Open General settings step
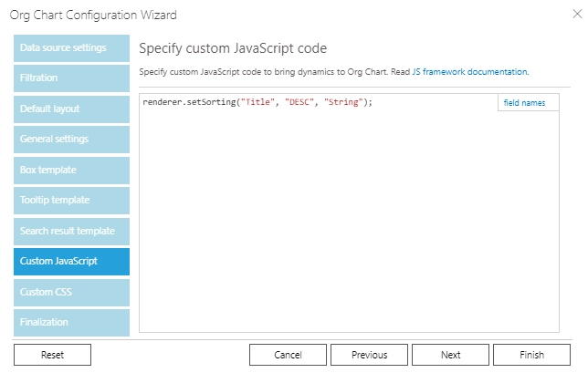This screenshot has width=588, height=373. click(71, 139)
